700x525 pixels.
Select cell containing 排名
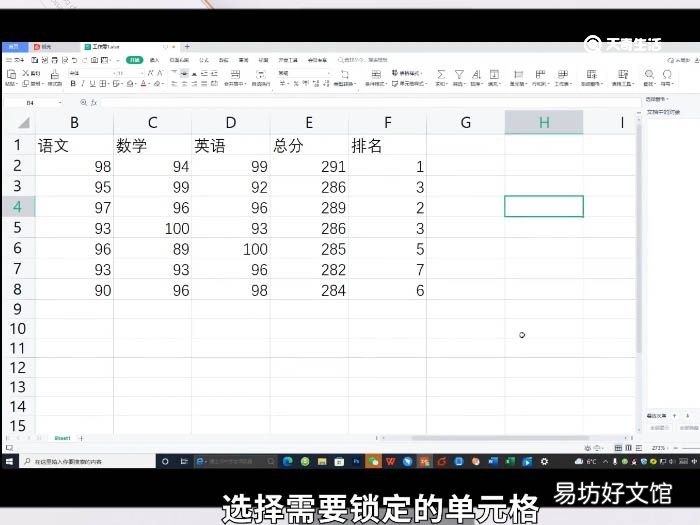[388, 145]
